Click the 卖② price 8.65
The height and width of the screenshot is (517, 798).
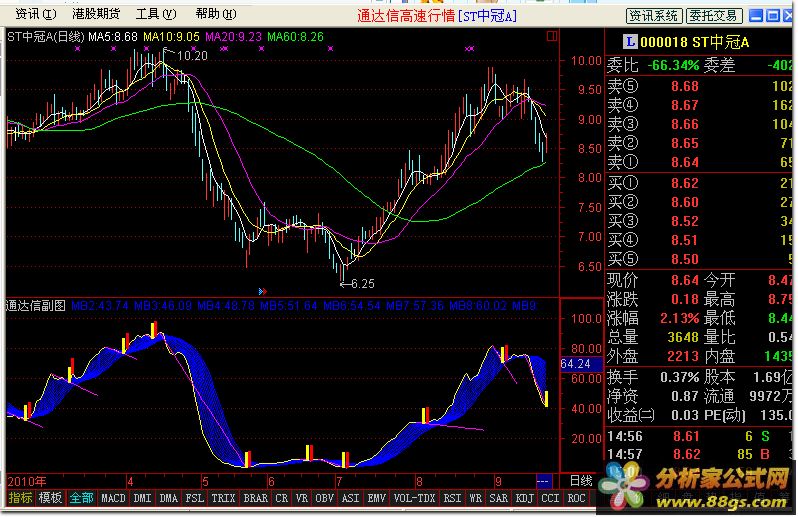[x=685, y=143]
